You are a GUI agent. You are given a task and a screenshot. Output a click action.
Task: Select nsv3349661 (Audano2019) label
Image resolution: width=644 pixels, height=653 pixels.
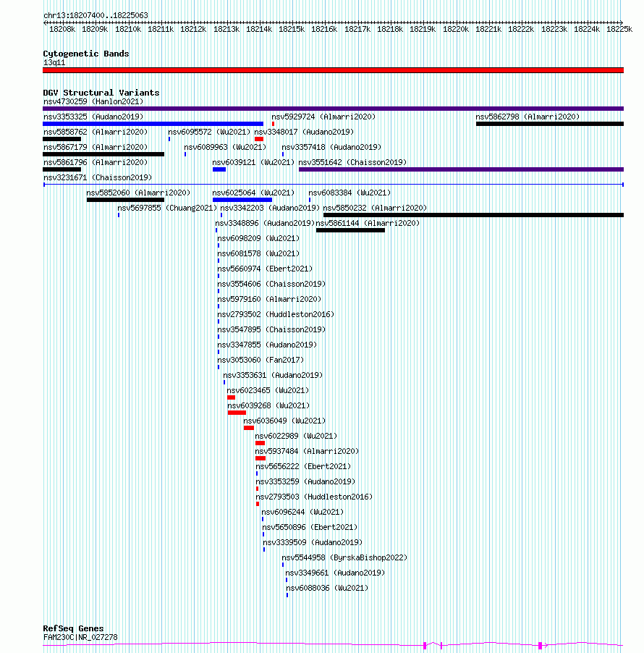pos(335,573)
